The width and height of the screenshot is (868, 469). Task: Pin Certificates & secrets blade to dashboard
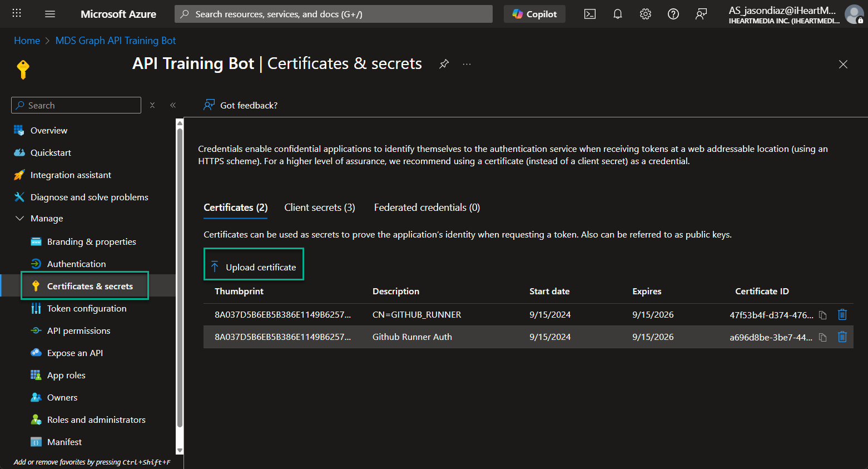tap(444, 64)
